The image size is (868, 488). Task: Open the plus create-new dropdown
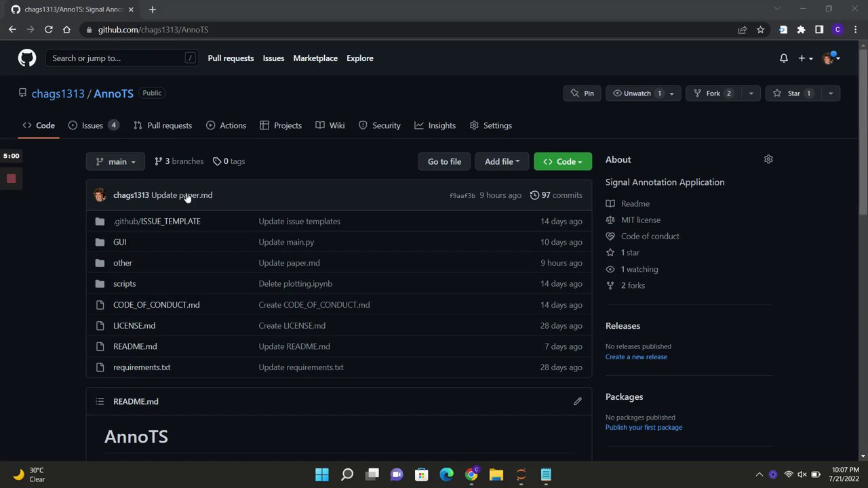click(x=805, y=58)
